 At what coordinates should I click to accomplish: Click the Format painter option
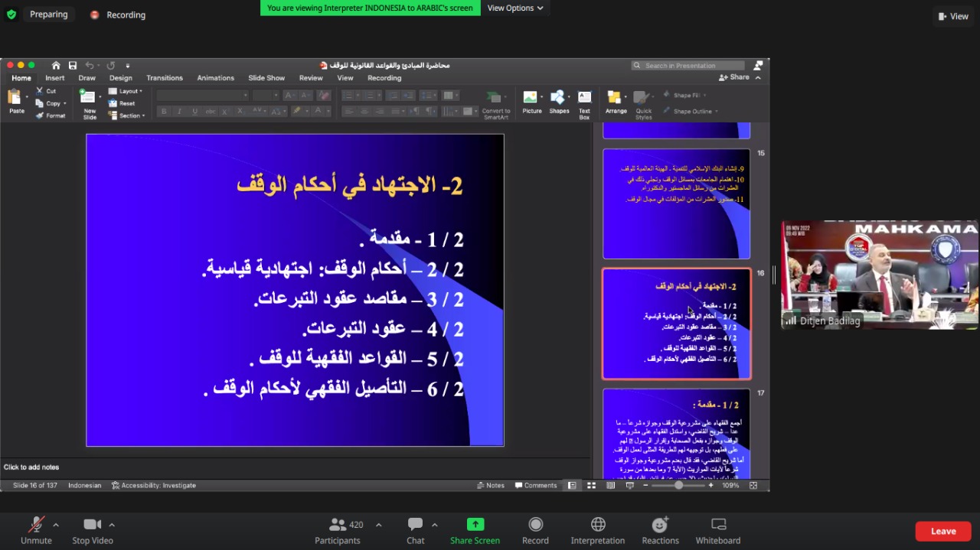tap(51, 116)
